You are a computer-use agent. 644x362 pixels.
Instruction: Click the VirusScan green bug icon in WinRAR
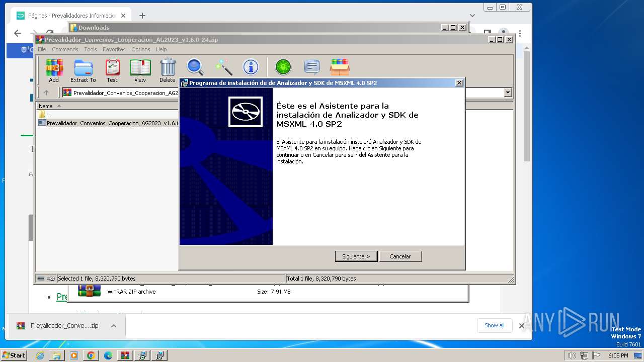[x=283, y=67]
